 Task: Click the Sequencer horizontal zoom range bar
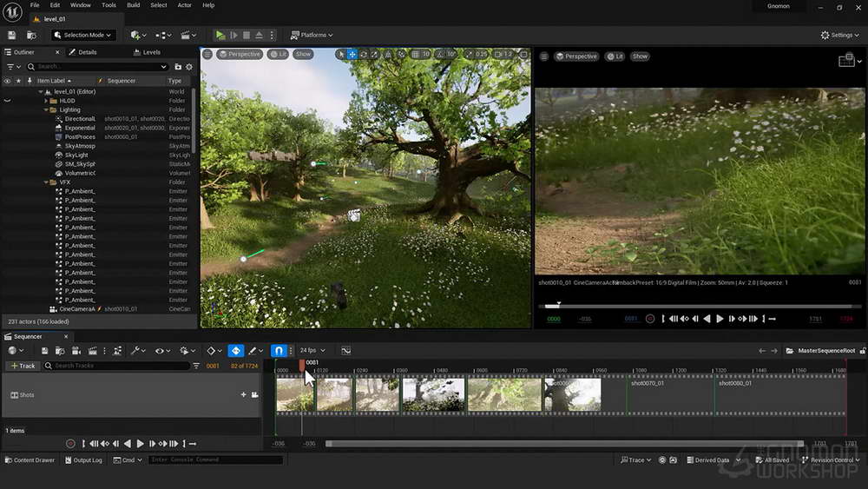click(x=565, y=444)
